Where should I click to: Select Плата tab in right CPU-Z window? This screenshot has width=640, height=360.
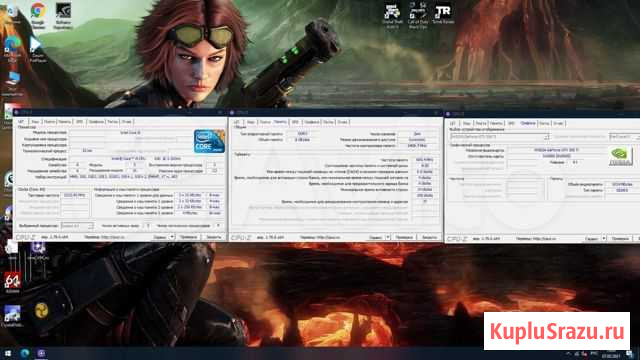point(481,123)
